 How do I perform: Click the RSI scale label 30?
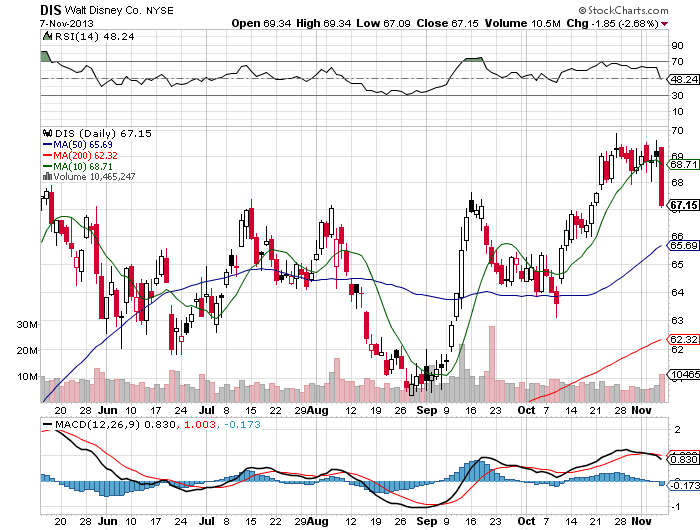pyautogui.click(x=677, y=96)
